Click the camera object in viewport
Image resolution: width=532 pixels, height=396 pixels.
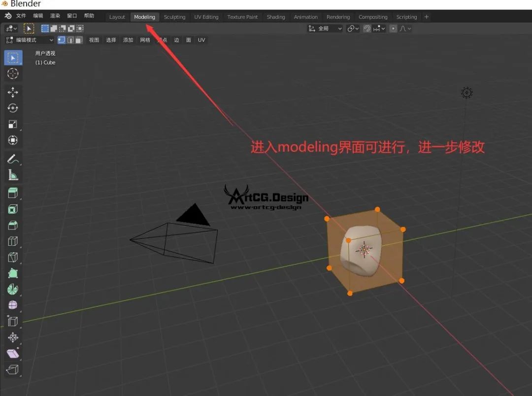(174, 234)
